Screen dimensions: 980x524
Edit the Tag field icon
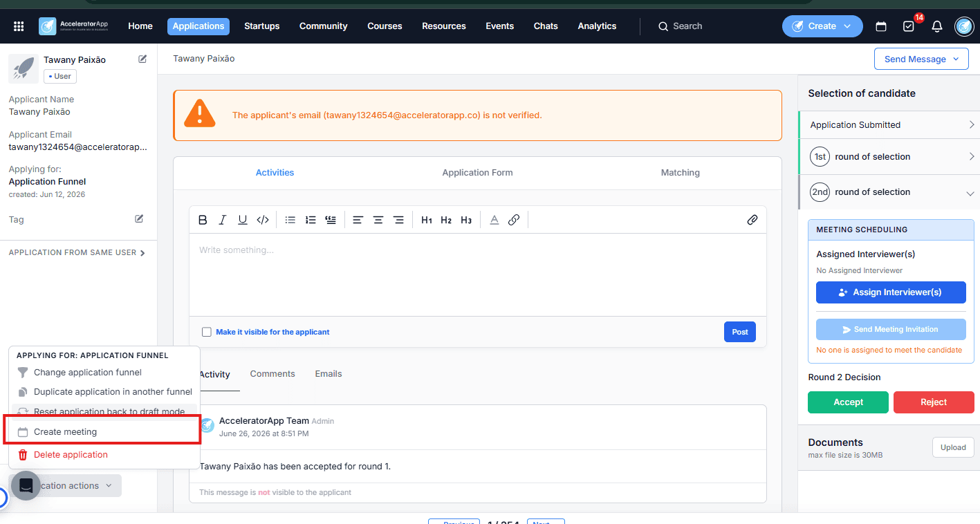139,219
